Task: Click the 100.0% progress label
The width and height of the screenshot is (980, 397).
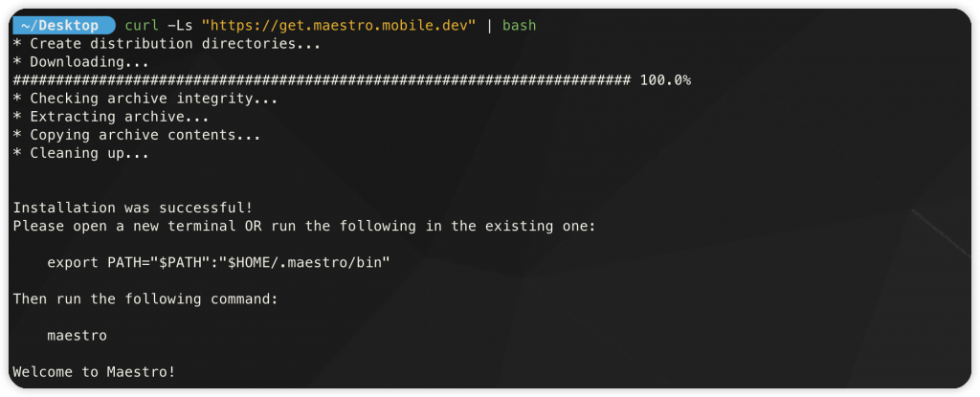Action: click(666, 80)
